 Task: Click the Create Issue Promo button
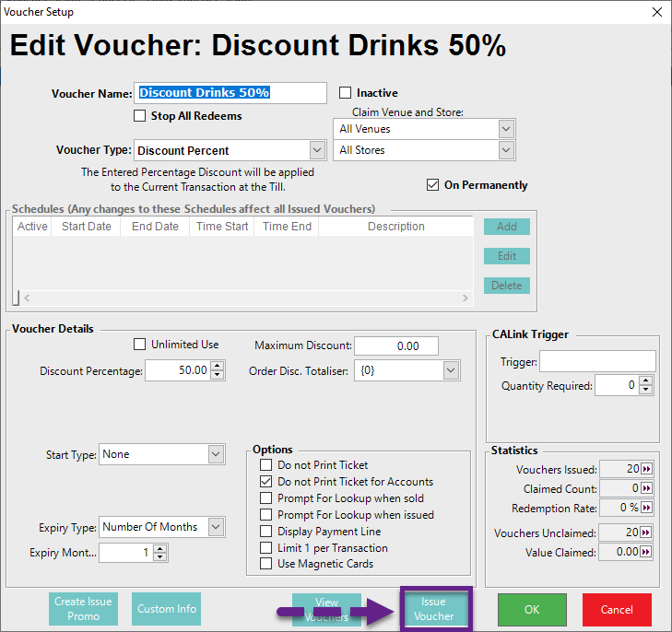(83, 609)
